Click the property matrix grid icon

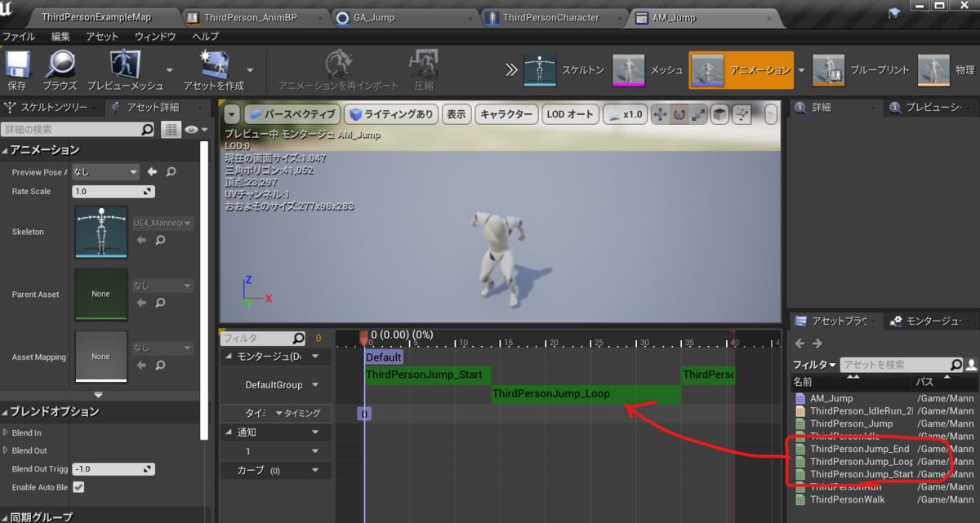click(x=171, y=130)
